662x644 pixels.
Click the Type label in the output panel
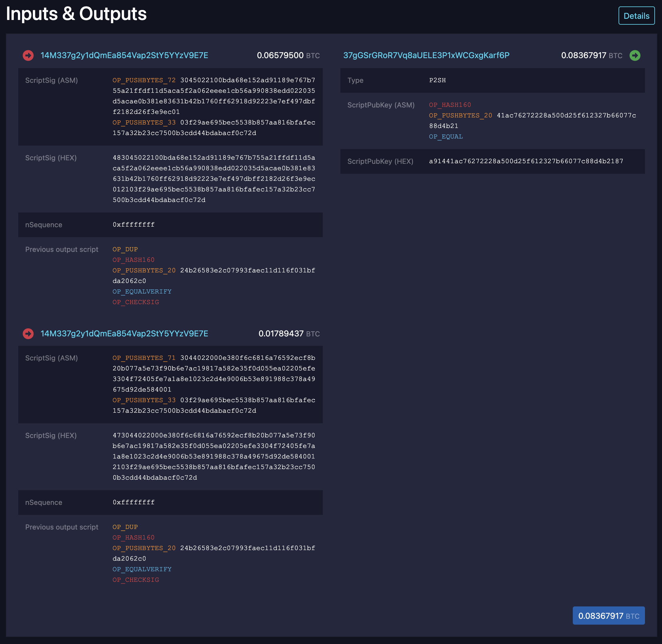(x=355, y=80)
